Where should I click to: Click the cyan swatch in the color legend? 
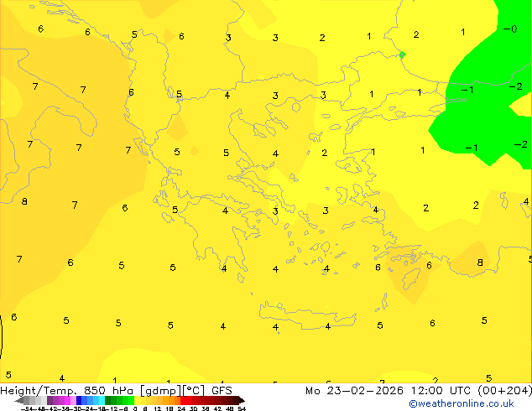coord(102,401)
